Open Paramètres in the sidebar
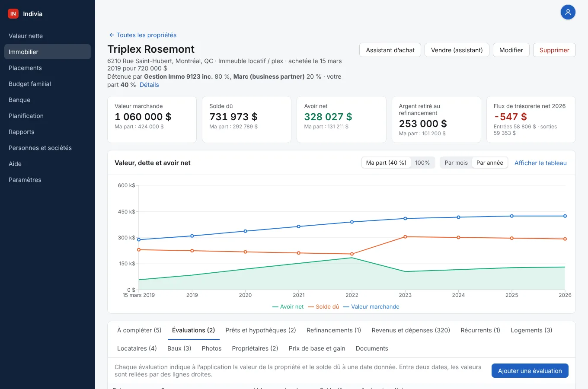The width and height of the screenshot is (588, 389). pos(48,180)
